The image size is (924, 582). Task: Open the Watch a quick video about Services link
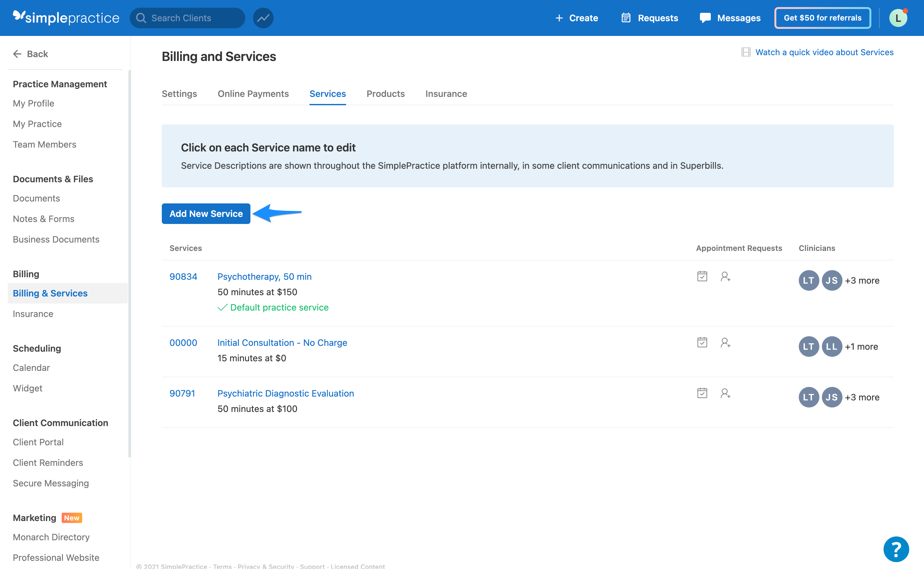click(x=824, y=52)
